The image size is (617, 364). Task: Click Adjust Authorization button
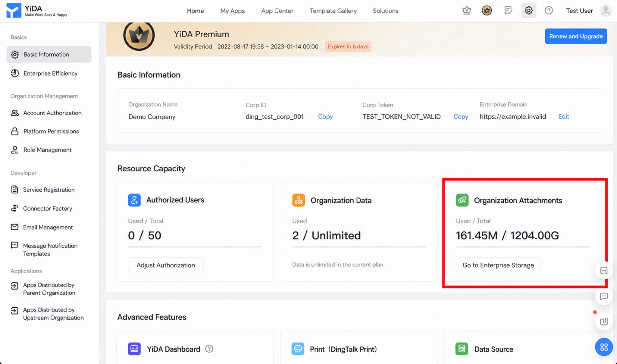166,265
